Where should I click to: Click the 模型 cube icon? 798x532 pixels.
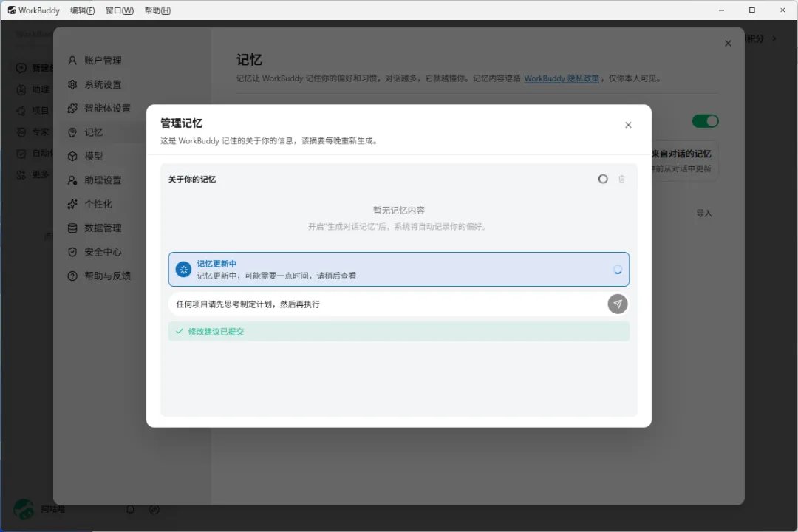pos(72,157)
